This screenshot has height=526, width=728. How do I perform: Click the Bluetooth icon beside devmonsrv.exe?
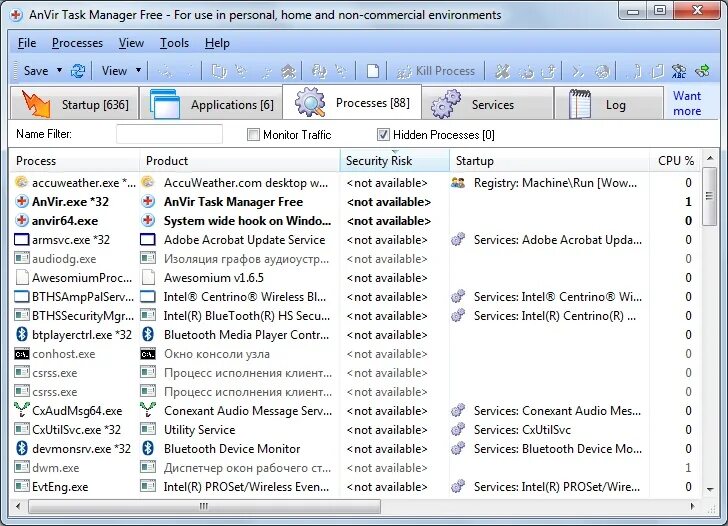tap(21, 448)
